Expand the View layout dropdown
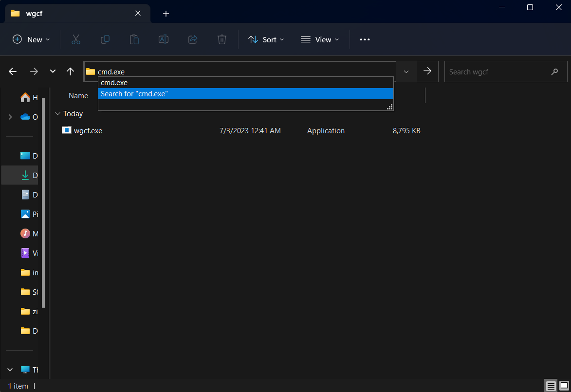Image resolution: width=571 pixels, height=392 pixels. coord(319,40)
